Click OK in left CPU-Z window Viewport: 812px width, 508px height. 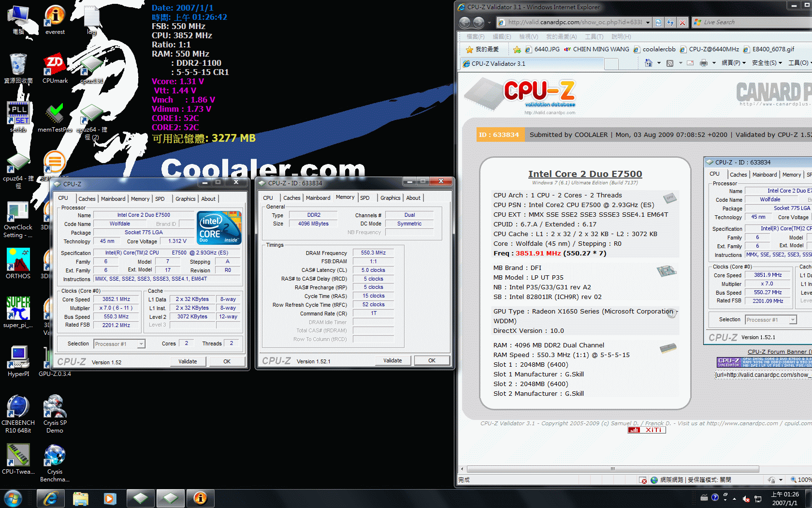227,361
